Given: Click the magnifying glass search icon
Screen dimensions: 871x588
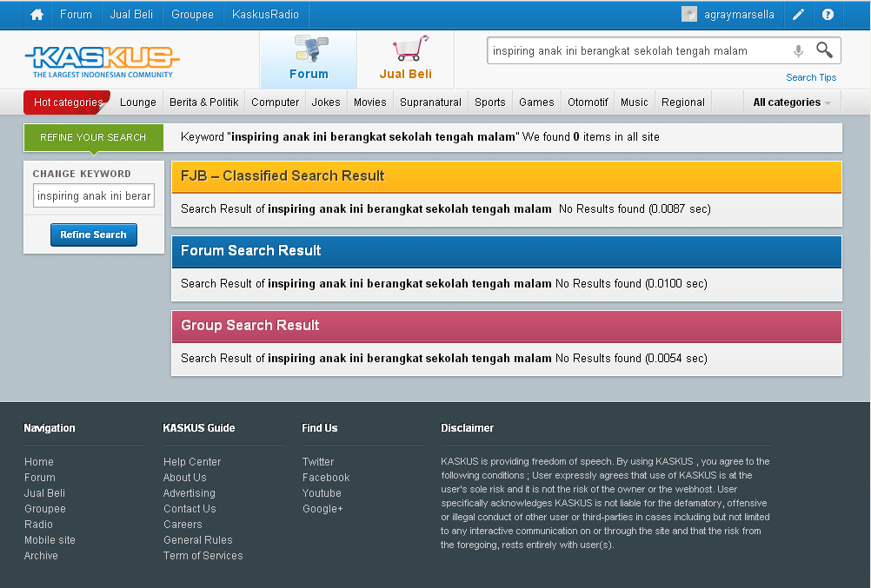Looking at the screenshot, I should coord(824,50).
